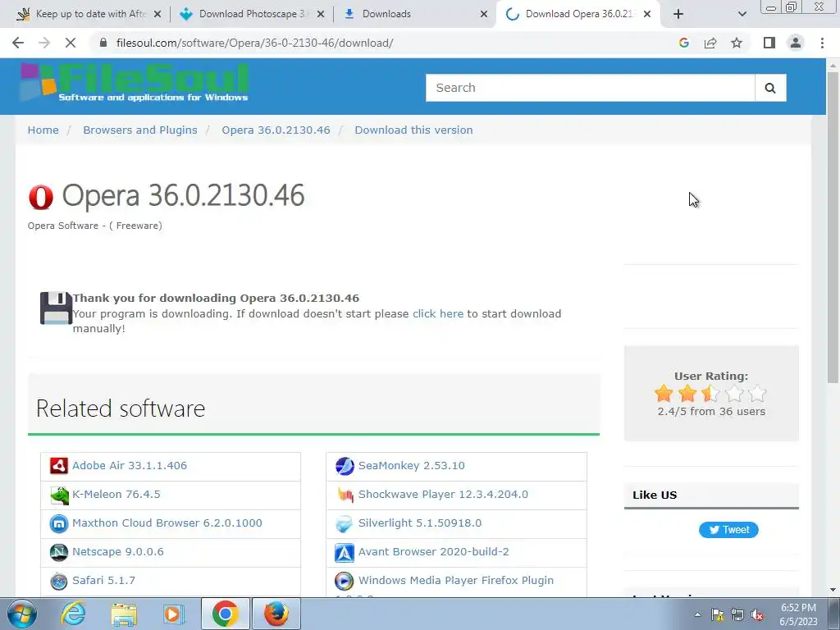Click the 'click here' manual download link
Viewport: 840px width, 630px height.
[x=438, y=314]
